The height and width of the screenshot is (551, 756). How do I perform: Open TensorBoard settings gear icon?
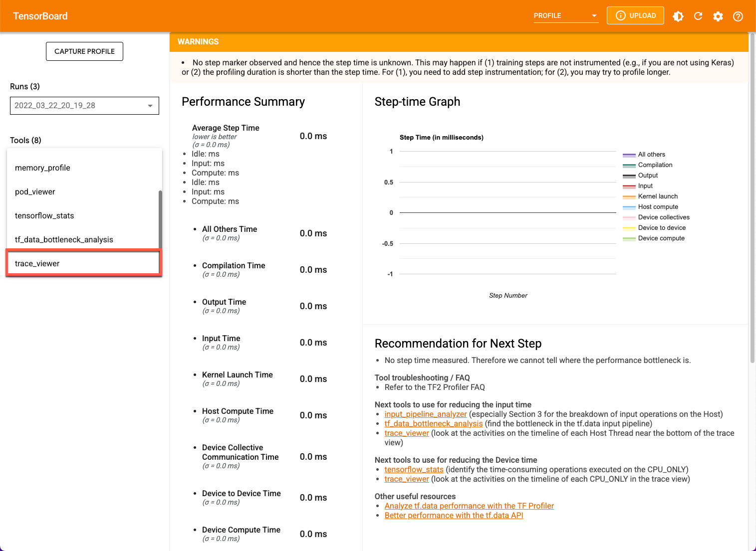pyautogui.click(x=718, y=16)
